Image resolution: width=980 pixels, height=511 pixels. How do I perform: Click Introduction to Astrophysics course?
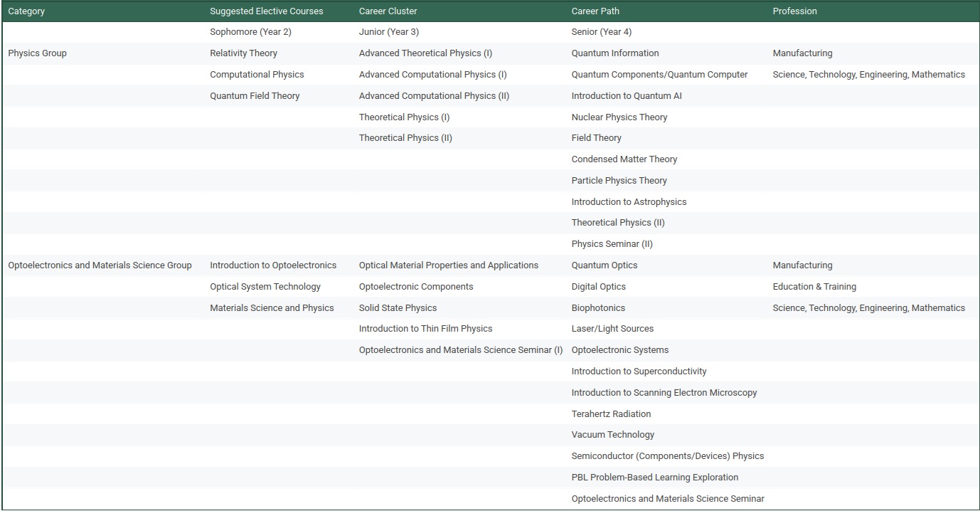(629, 202)
